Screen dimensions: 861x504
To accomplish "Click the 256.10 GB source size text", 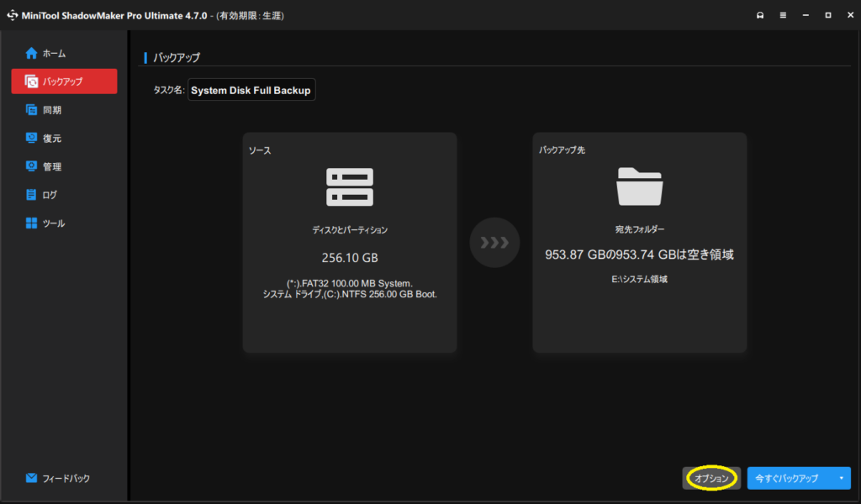I will [x=350, y=258].
